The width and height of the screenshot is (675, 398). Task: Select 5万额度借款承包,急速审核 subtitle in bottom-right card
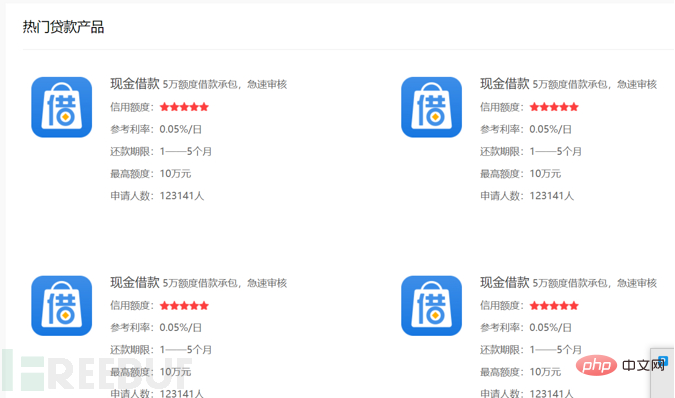point(594,283)
